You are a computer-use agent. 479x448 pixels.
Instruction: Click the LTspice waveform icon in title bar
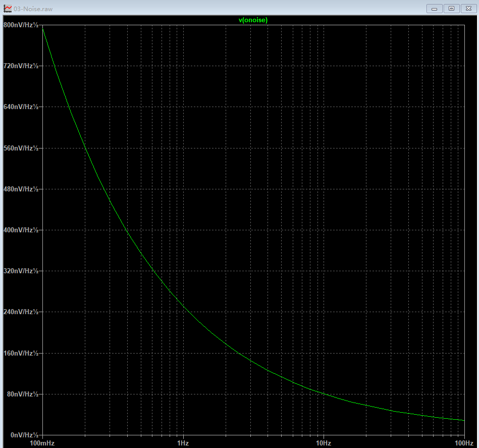click(8, 9)
